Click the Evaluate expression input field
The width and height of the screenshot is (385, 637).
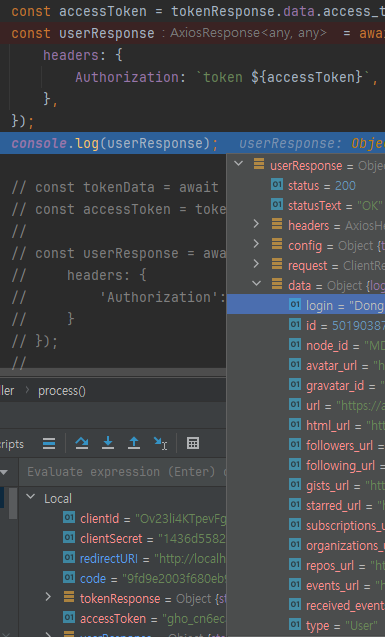point(123,472)
